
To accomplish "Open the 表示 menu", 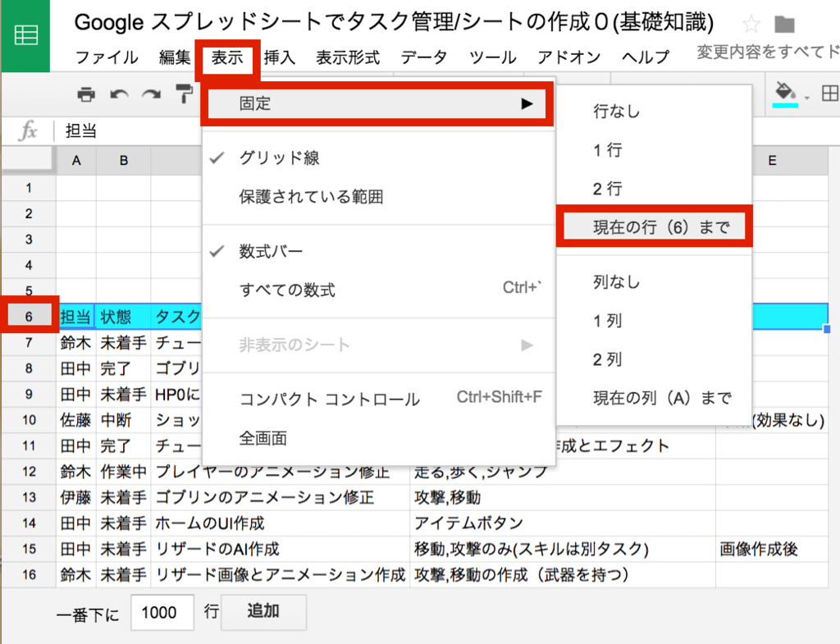I will point(227,57).
